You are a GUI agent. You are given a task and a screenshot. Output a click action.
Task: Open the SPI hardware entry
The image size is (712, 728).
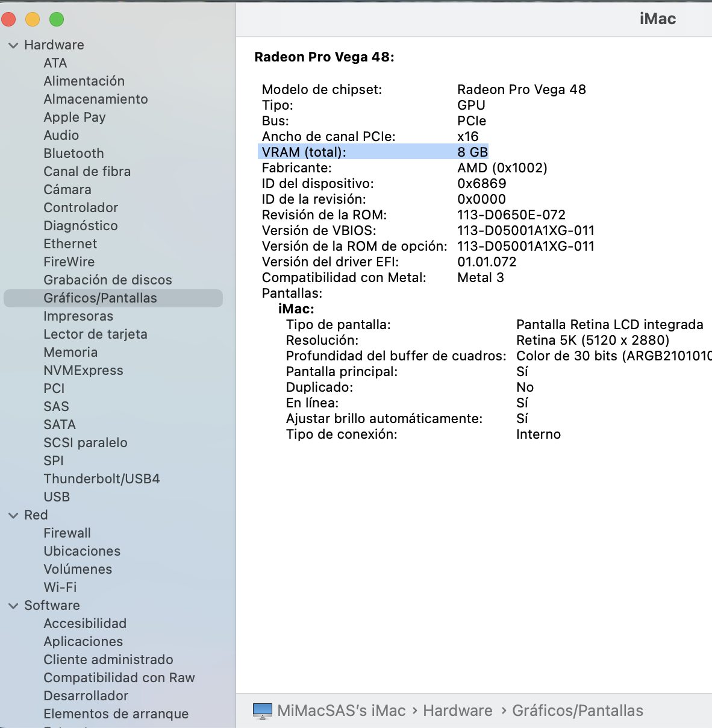coord(54,460)
